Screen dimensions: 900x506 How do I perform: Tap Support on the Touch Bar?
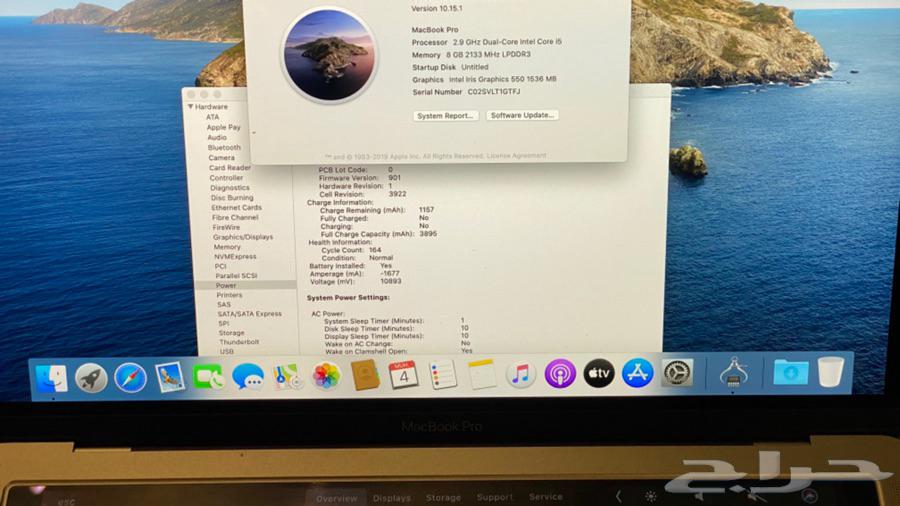(x=494, y=497)
